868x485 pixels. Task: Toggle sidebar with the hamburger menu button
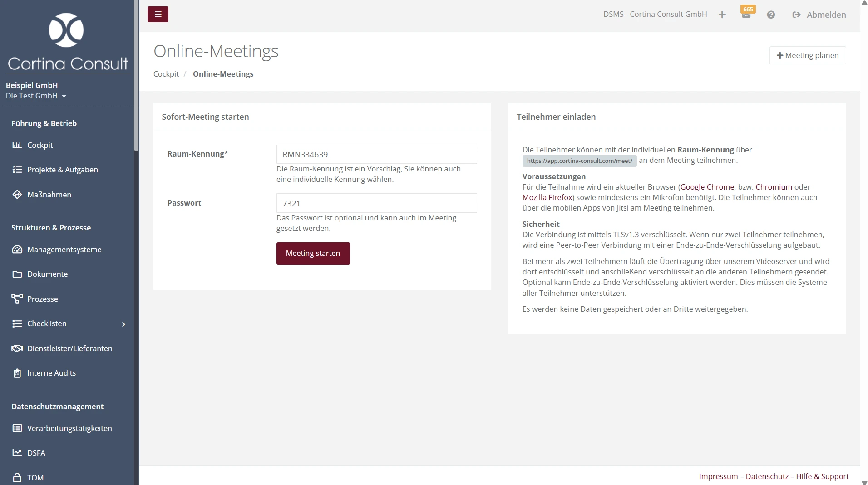tap(158, 15)
